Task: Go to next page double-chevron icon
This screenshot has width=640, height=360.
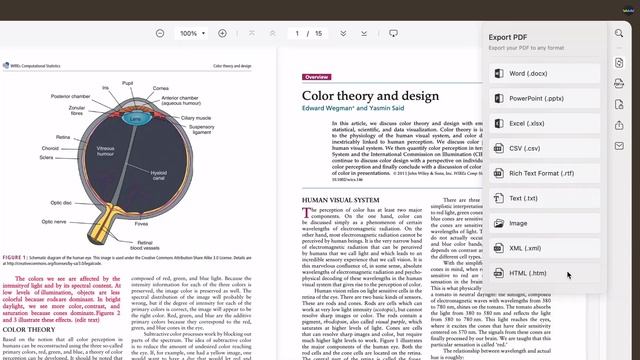Action: click(343, 33)
